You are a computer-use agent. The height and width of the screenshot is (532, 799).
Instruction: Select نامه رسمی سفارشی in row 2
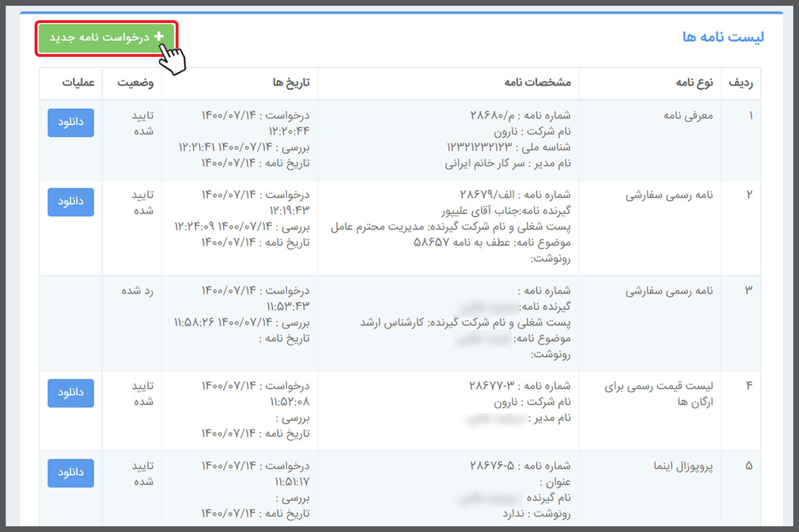click(x=669, y=195)
